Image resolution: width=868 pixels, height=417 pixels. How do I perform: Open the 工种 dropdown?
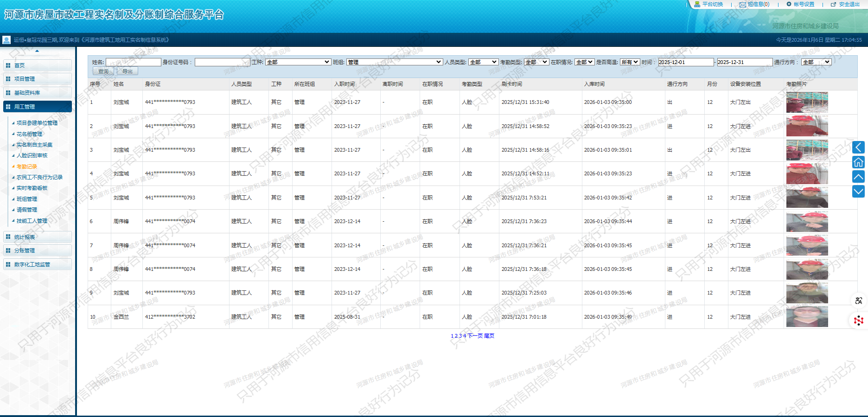tap(298, 62)
